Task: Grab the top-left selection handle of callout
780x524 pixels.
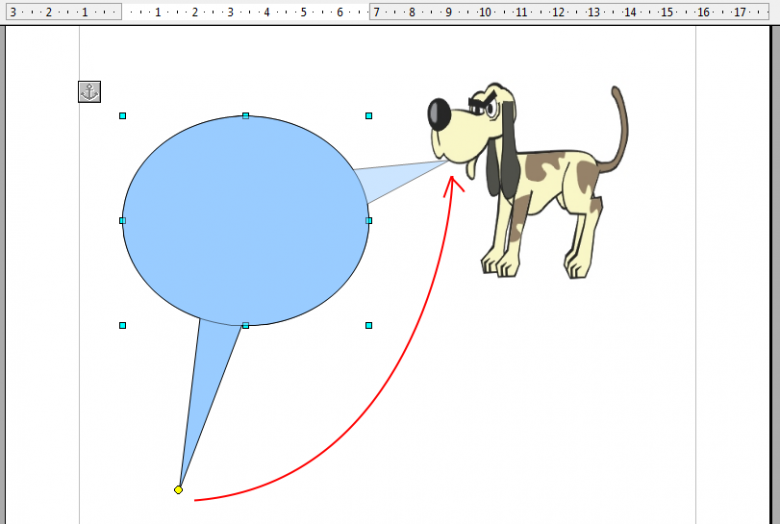Action: (x=123, y=116)
